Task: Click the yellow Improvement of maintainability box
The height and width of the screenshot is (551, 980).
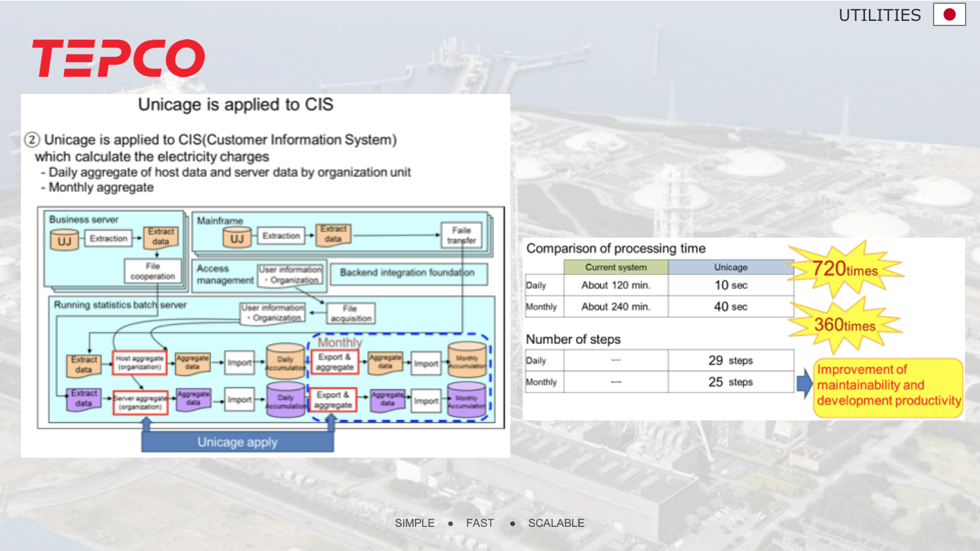Action: [x=889, y=386]
